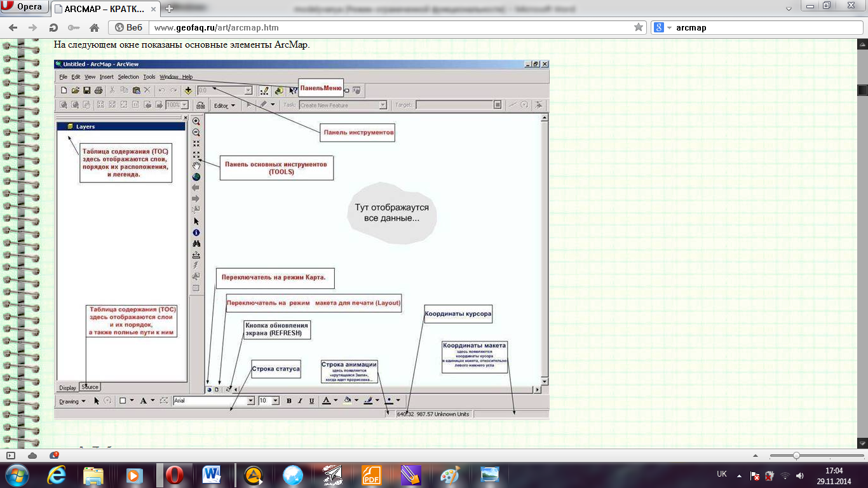The image size is (868, 488).
Task: Open the Drawing dropdown menu in ArcMap
Action: point(72,401)
